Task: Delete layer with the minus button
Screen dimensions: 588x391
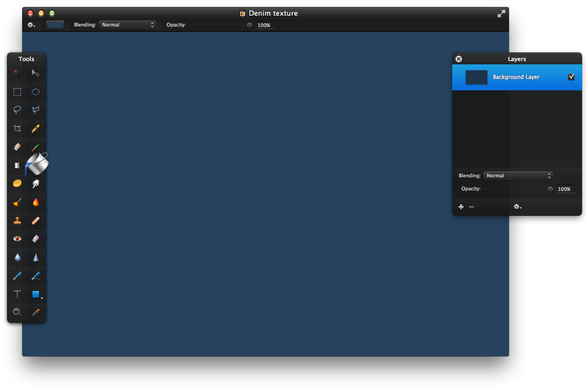Action: [x=472, y=207]
